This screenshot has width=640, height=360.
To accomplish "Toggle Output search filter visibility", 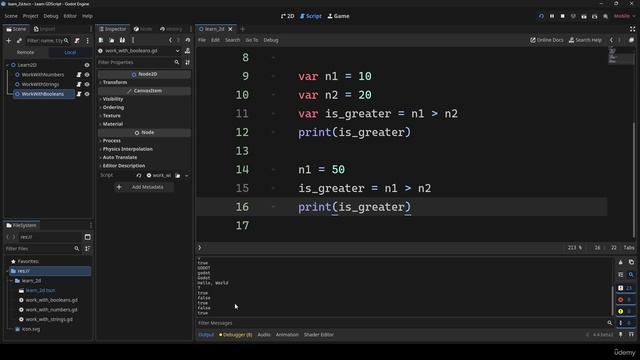I will coord(631,275).
